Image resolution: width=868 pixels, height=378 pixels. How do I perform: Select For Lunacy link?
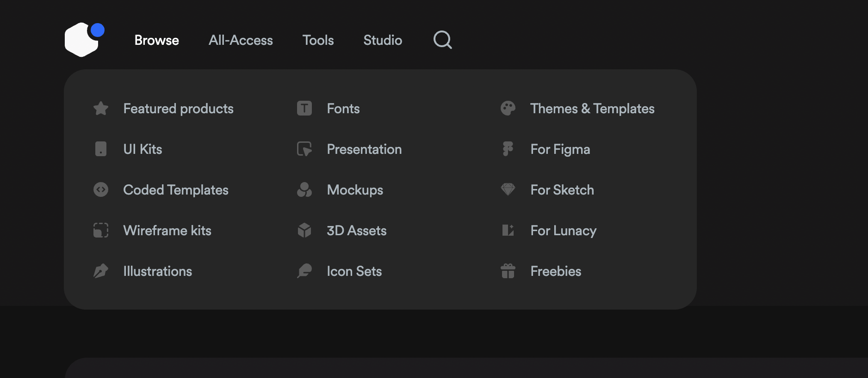click(x=563, y=231)
